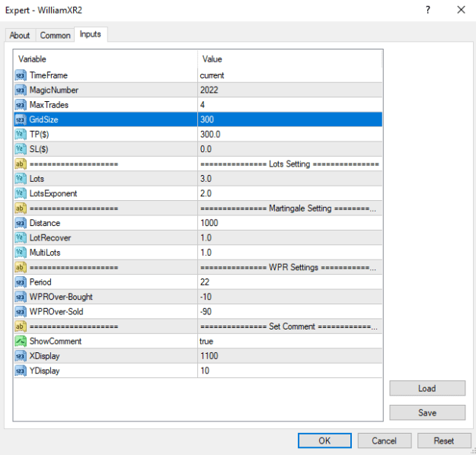Click the integer icon beside MaxTrades
Screen dimensions: 476x455
(x=21, y=105)
